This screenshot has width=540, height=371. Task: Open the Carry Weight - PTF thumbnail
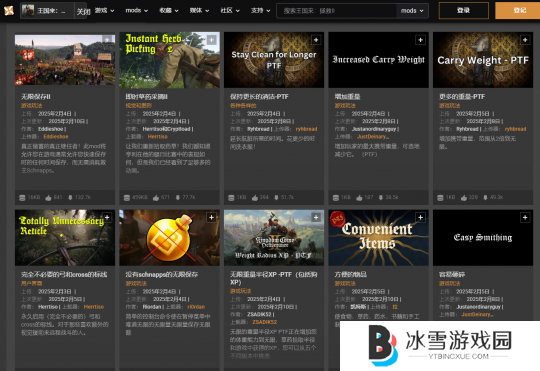(x=483, y=60)
